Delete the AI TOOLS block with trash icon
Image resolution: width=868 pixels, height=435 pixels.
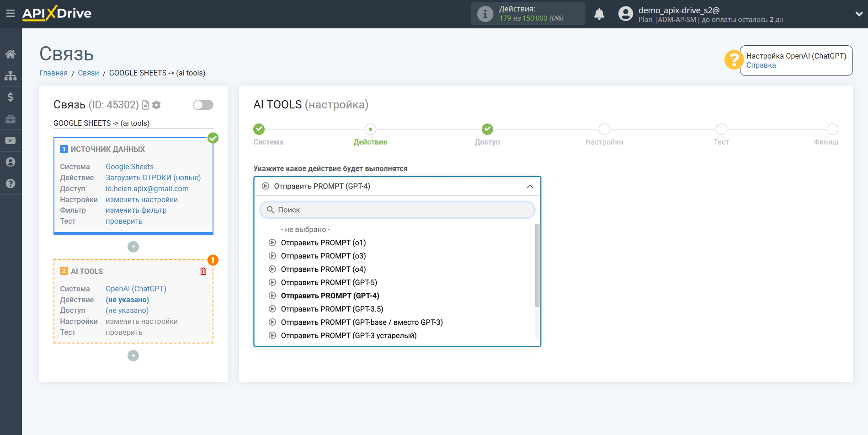pos(203,271)
